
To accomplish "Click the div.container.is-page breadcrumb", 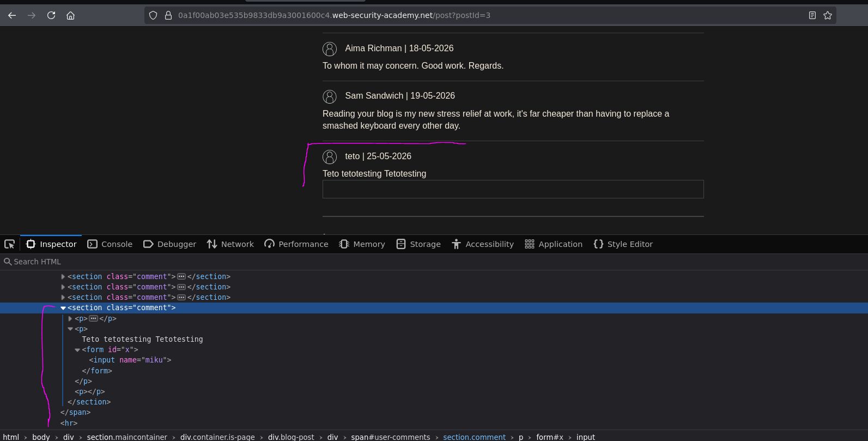I will pyautogui.click(x=217, y=437).
